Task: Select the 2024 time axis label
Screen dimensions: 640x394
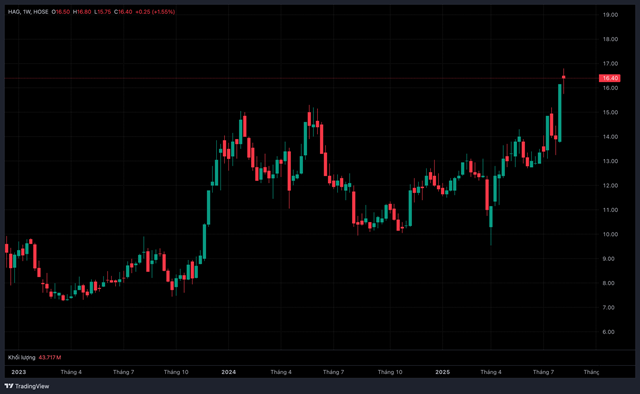Action: (229, 372)
